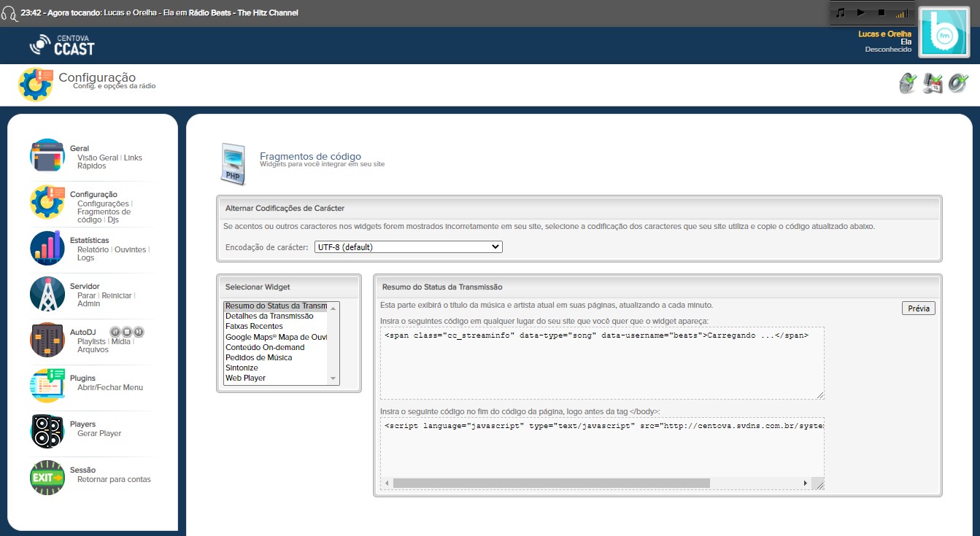The width and height of the screenshot is (980, 536).
Task: Open the Servidor radio tower icon
Action: point(47,294)
